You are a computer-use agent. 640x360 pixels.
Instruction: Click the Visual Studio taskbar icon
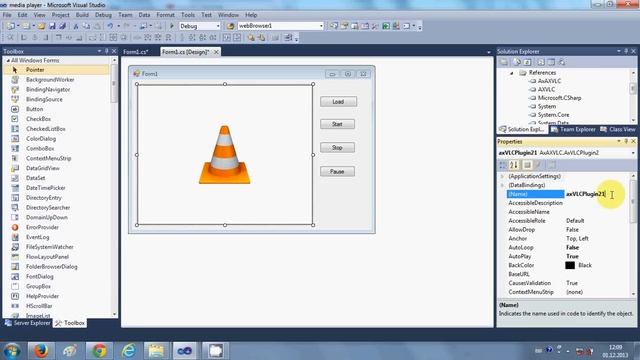coord(184,351)
